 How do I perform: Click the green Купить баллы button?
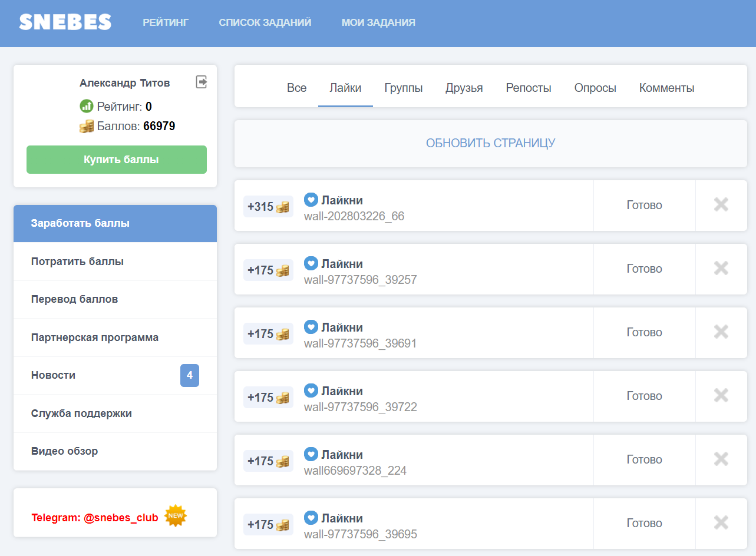[117, 160]
